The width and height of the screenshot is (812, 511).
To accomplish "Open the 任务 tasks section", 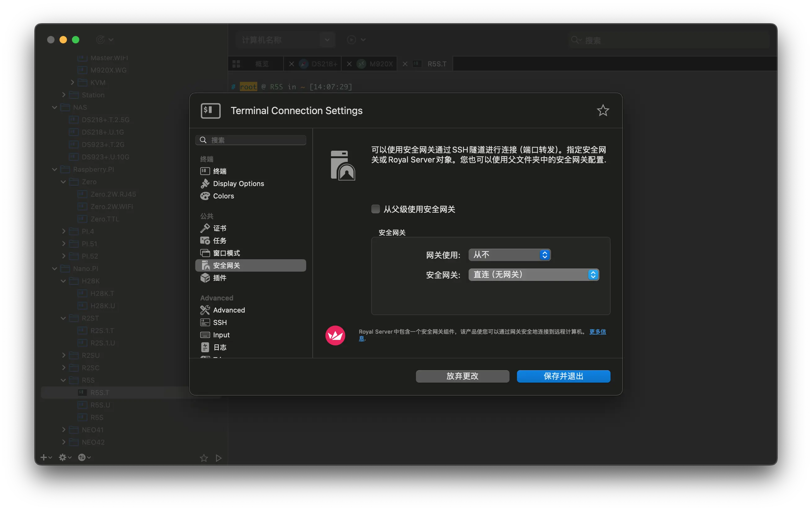I will 219,241.
